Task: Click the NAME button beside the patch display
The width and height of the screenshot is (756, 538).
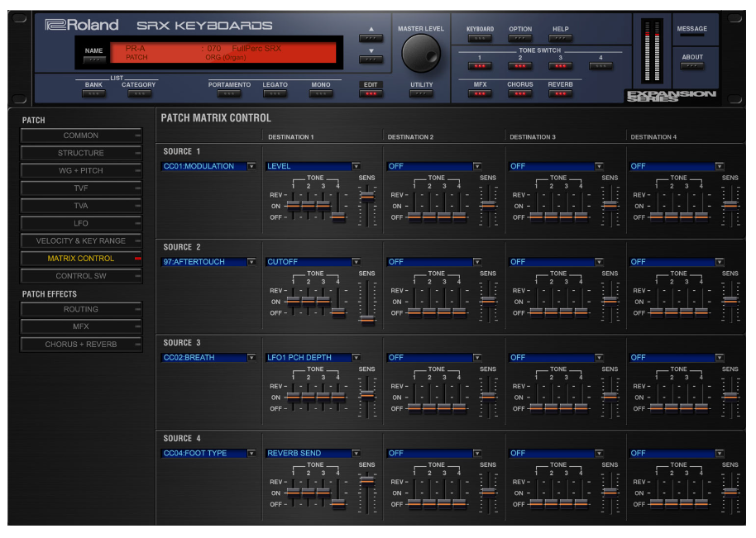Action: [94, 60]
